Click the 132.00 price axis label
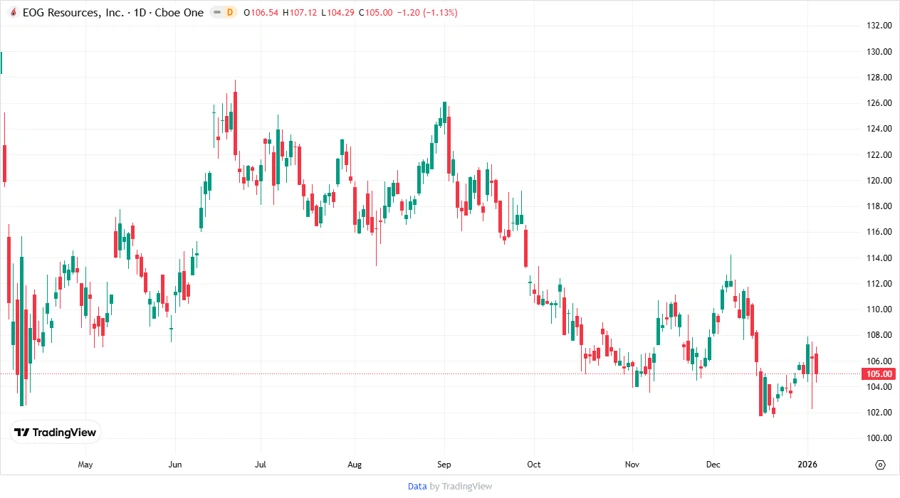 (x=879, y=25)
